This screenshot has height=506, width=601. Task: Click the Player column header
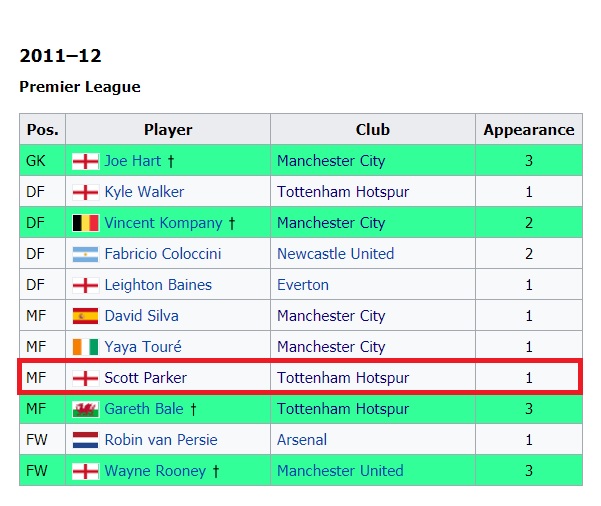168,130
